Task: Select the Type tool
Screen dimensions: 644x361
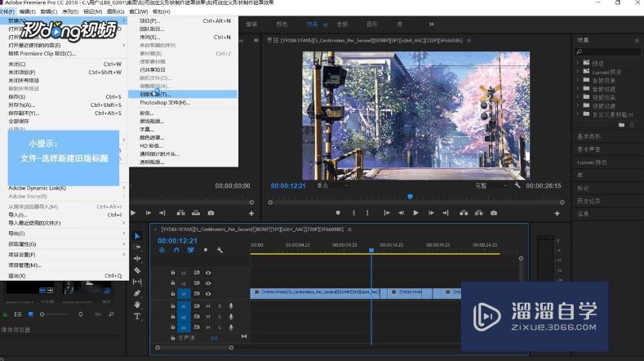Action: point(137,316)
